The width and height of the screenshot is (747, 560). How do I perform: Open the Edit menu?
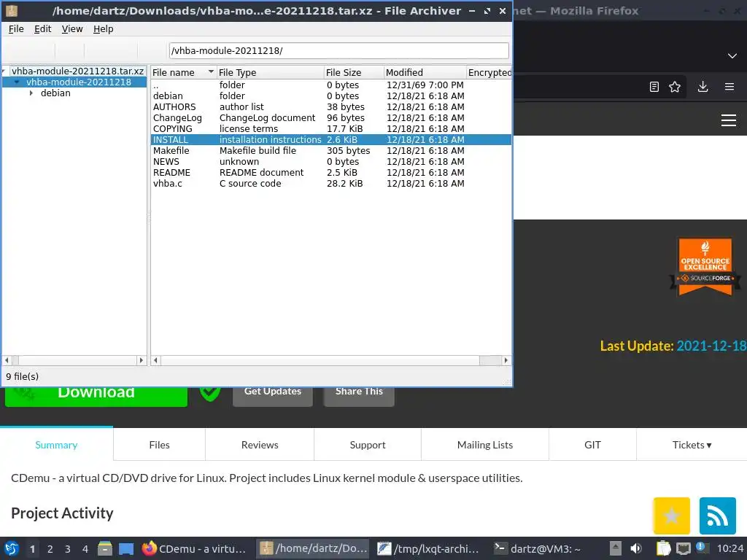coord(42,29)
